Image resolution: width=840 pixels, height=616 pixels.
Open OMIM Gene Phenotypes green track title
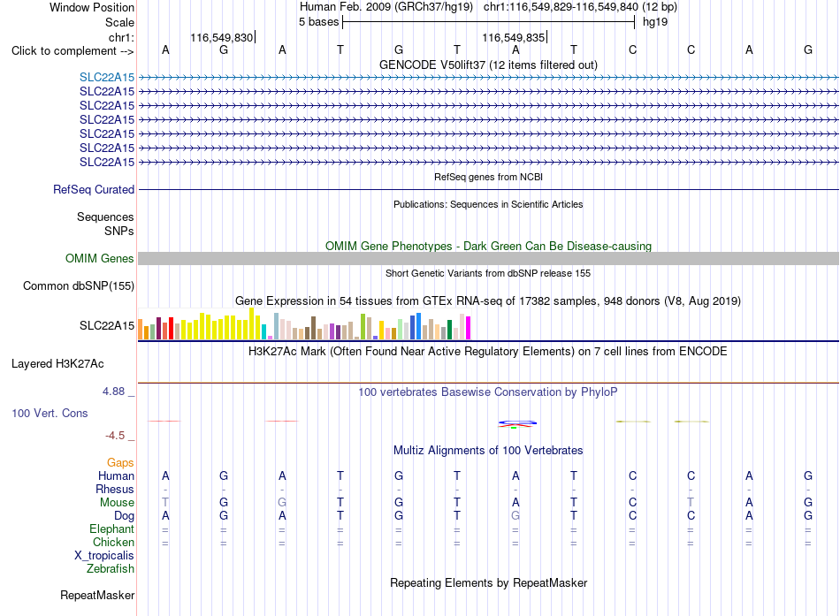click(488, 246)
